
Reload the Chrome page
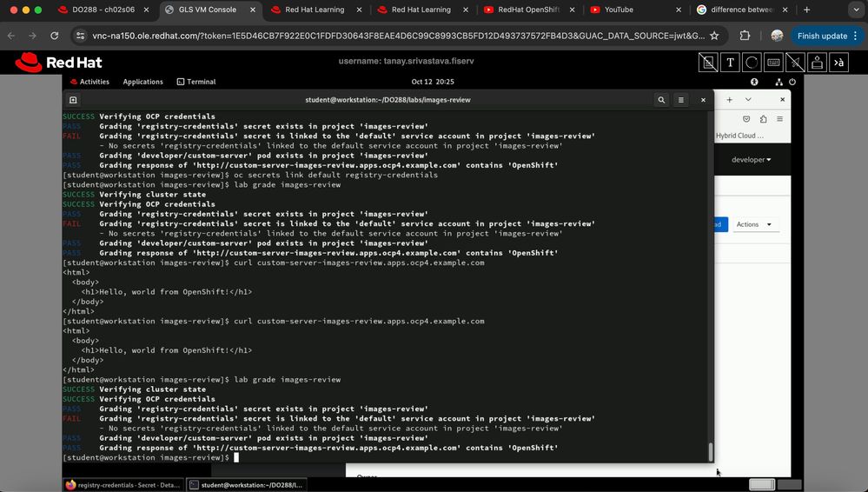(x=54, y=37)
